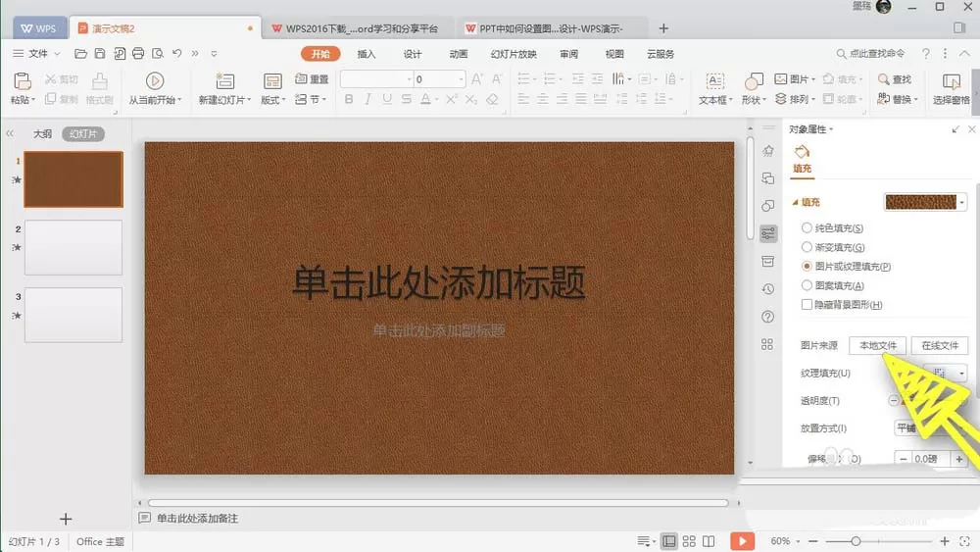The image size is (980, 552).
Task: Click the Paste clipboard icon
Action: click(x=22, y=81)
